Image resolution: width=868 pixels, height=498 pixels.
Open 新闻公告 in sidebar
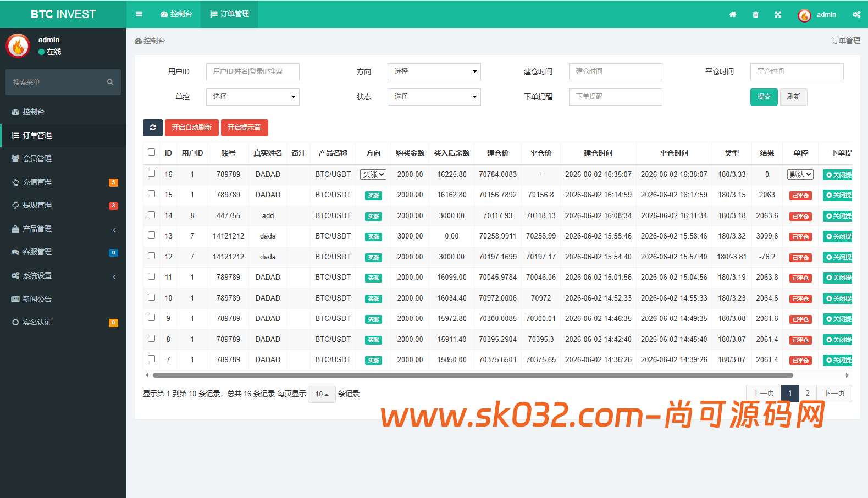[x=63, y=299]
